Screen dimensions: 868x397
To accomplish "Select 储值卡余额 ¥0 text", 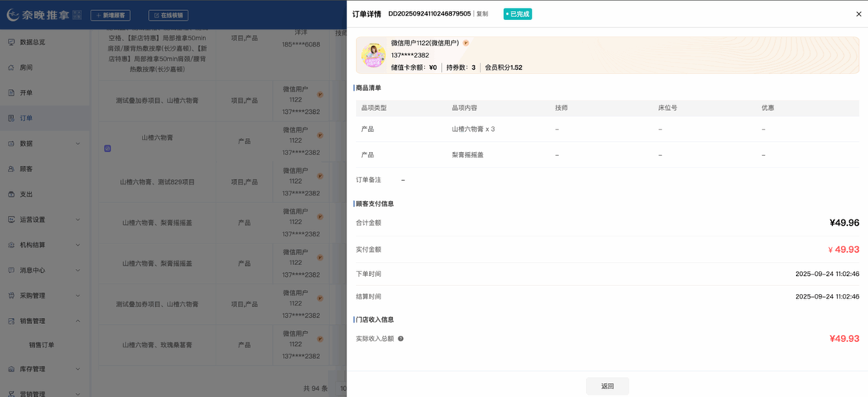I will pyautogui.click(x=414, y=67).
